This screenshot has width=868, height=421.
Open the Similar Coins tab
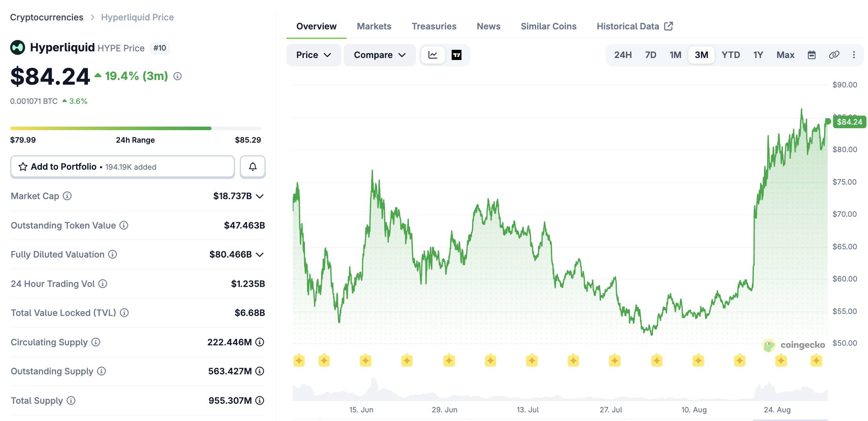[549, 26]
